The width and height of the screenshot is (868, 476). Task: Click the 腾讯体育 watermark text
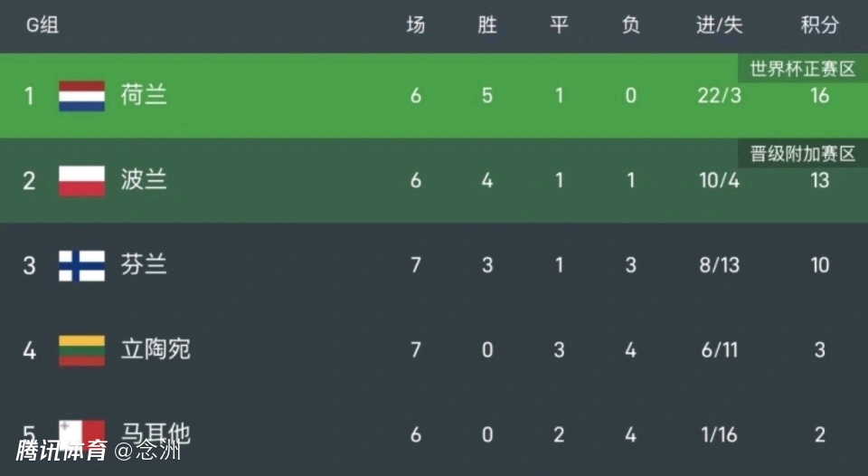(61, 451)
